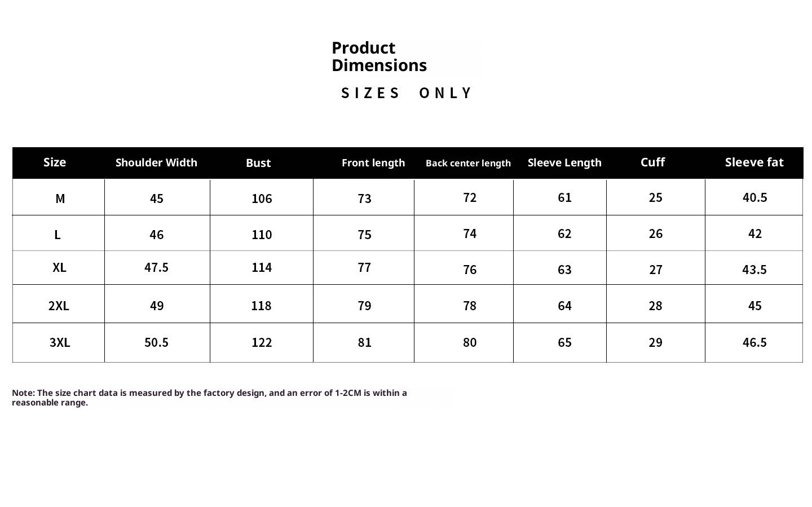Select the 80 back center length cell
The height and width of the screenshot is (507, 812).
click(x=469, y=342)
